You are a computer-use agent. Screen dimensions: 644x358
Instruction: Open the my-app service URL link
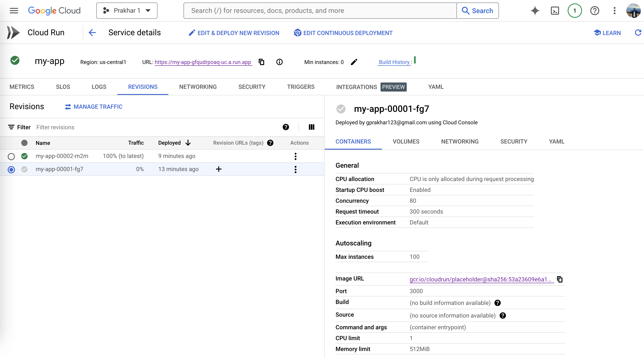203,62
